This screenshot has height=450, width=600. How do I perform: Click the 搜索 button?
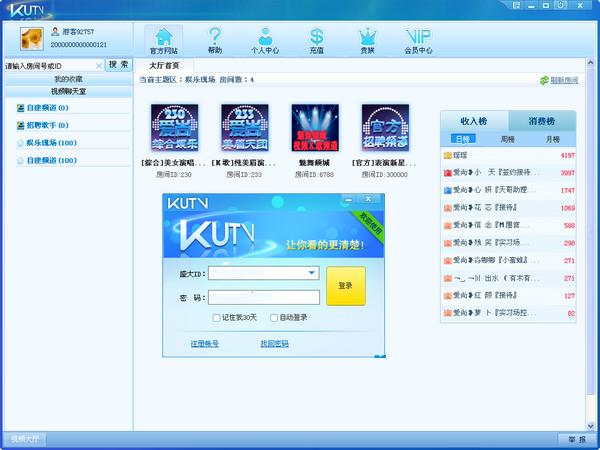[x=118, y=65]
